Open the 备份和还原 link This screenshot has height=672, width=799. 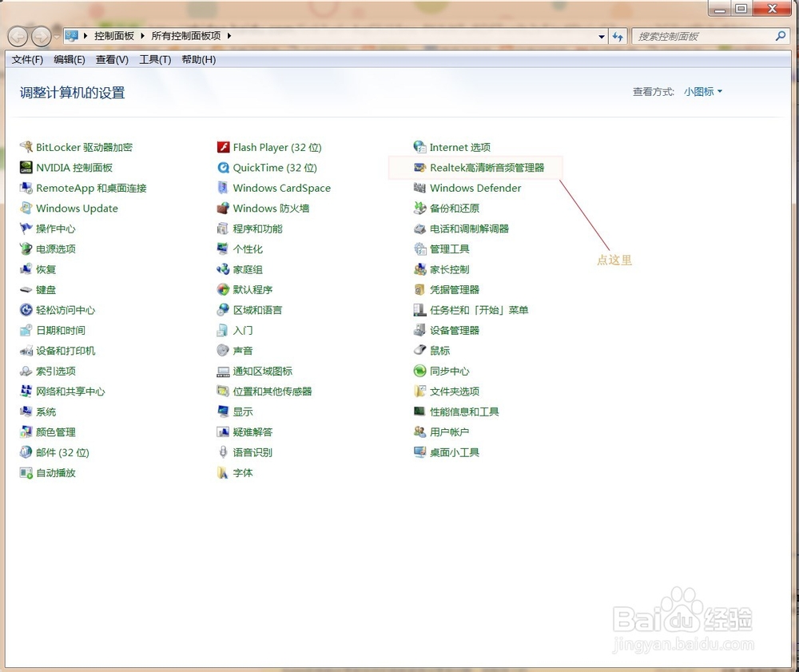click(x=455, y=209)
